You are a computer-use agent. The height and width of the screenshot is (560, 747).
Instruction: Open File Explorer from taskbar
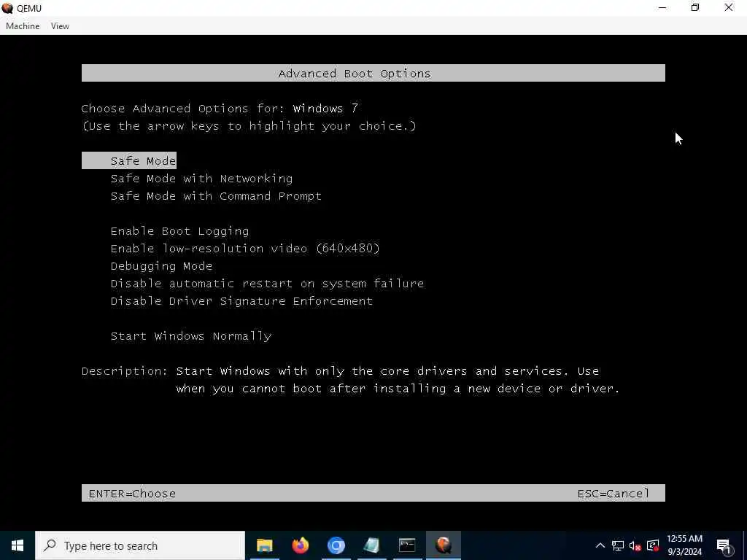point(264,545)
